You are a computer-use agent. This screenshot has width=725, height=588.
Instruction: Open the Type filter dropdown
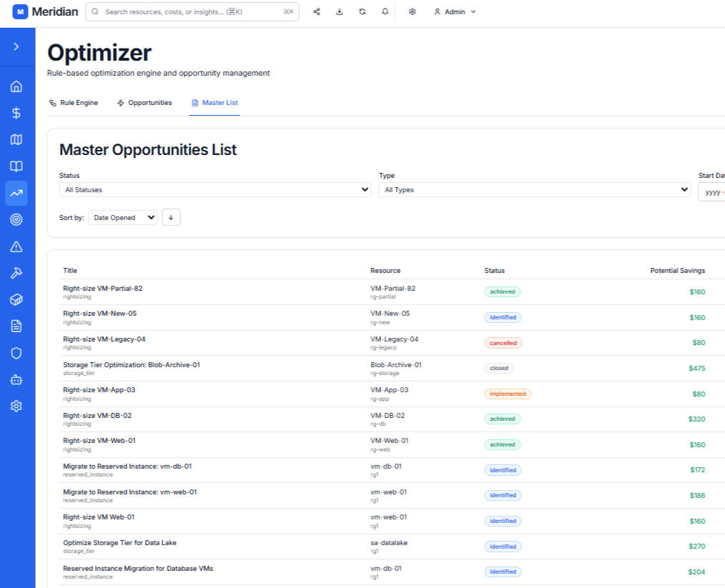tap(534, 190)
